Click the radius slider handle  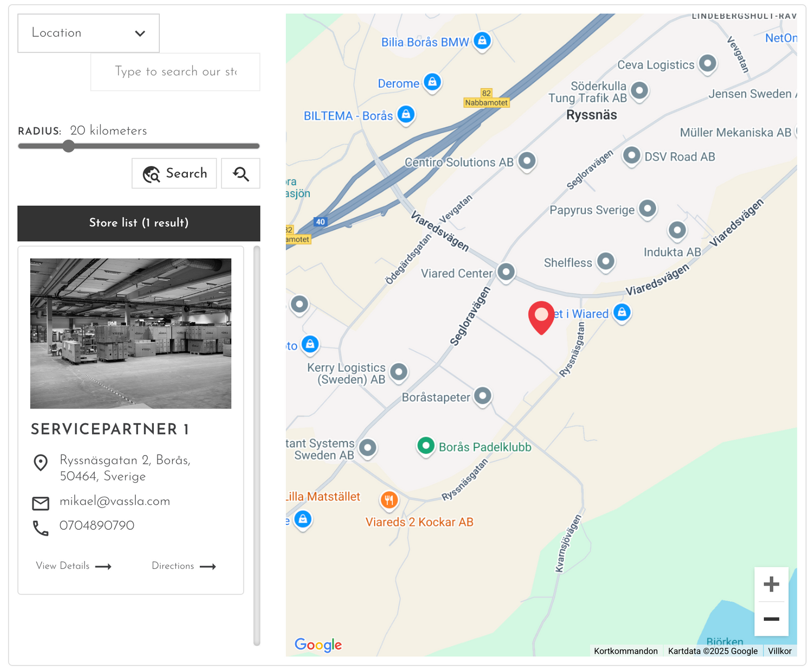click(x=69, y=146)
